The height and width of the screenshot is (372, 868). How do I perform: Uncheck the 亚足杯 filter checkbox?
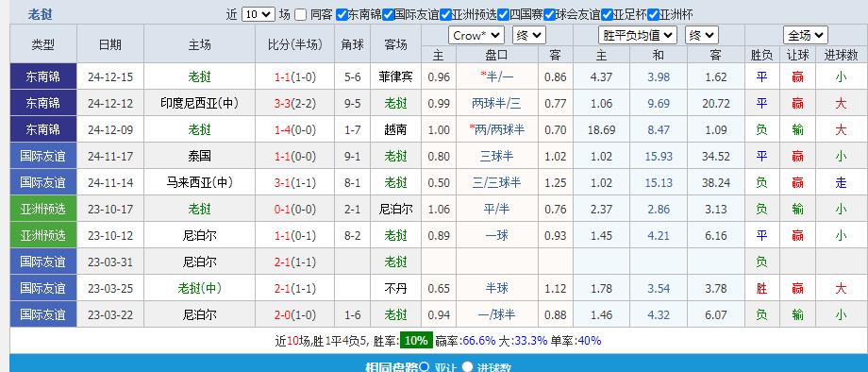point(607,15)
